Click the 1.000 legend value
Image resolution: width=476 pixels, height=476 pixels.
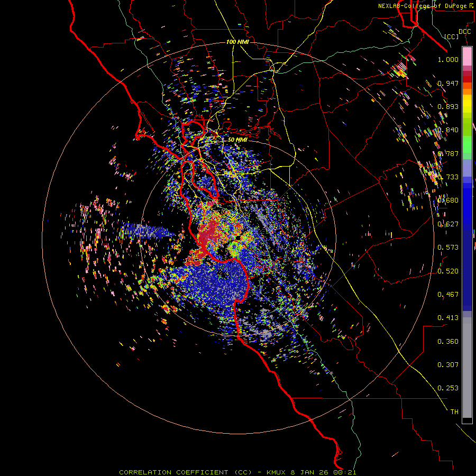448,59
